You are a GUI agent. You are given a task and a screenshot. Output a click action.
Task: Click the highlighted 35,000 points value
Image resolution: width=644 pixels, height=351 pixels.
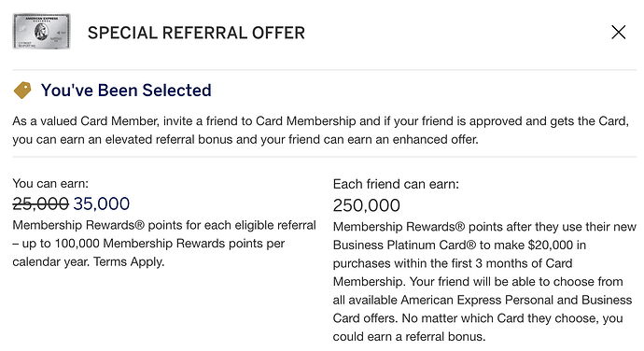click(102, 204)
